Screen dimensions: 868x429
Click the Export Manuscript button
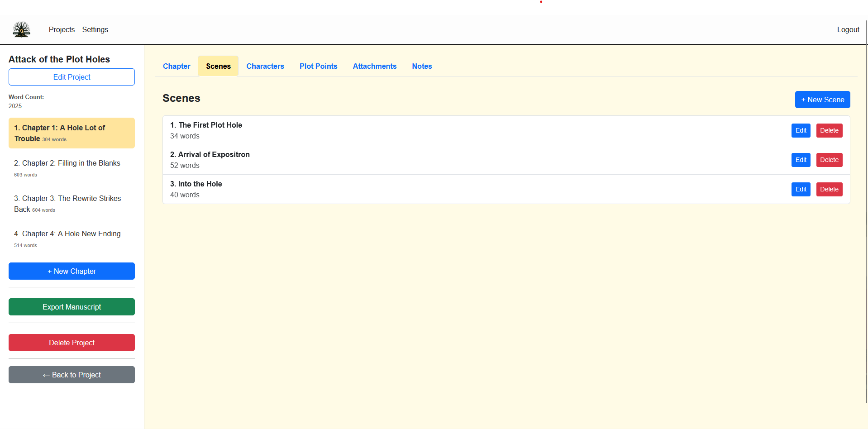point(72,307)
